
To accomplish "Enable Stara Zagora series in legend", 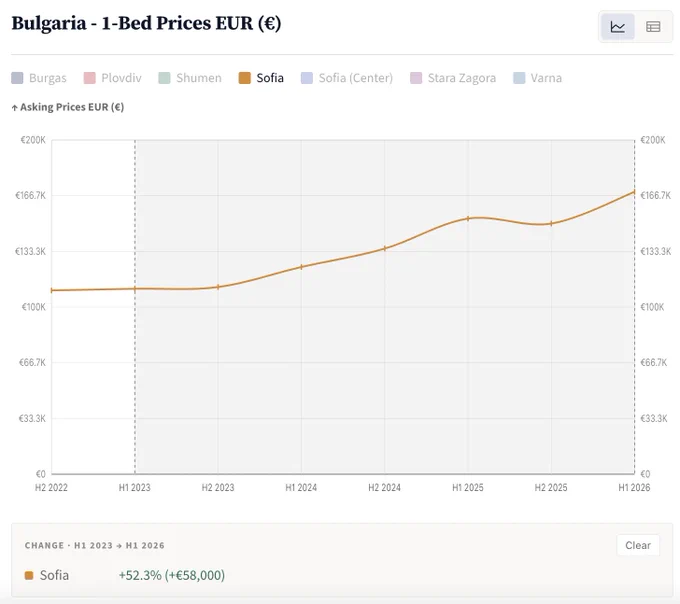I will [x=453, y=78].
